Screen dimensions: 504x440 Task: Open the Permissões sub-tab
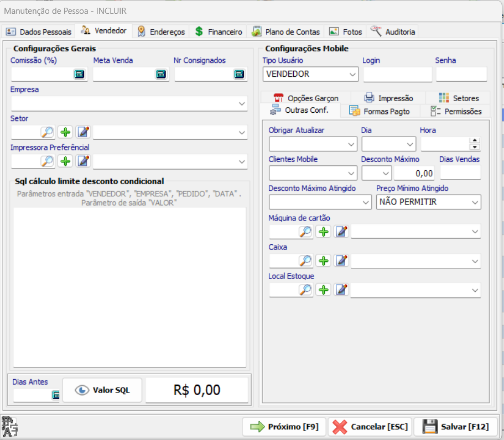tap(456, 112)
